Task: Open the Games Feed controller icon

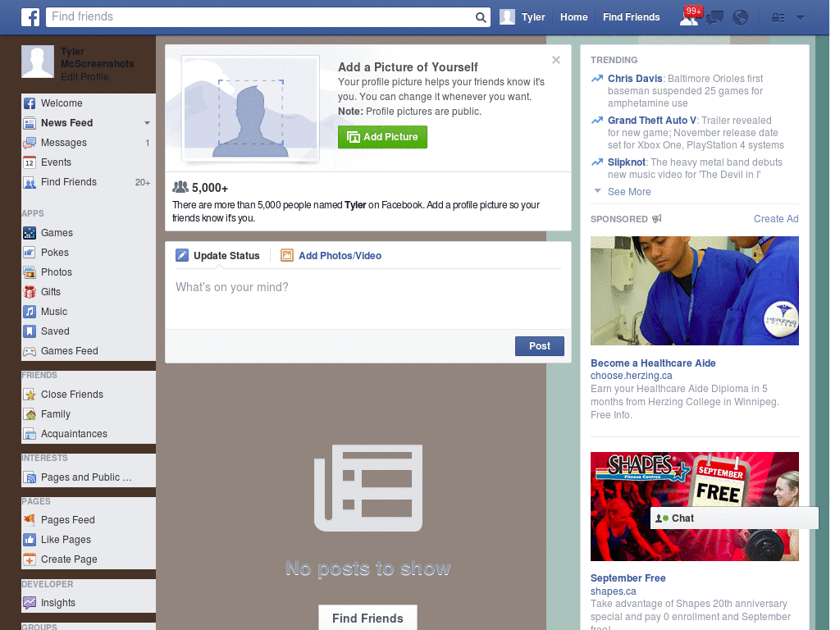Action: coord(30,351)
